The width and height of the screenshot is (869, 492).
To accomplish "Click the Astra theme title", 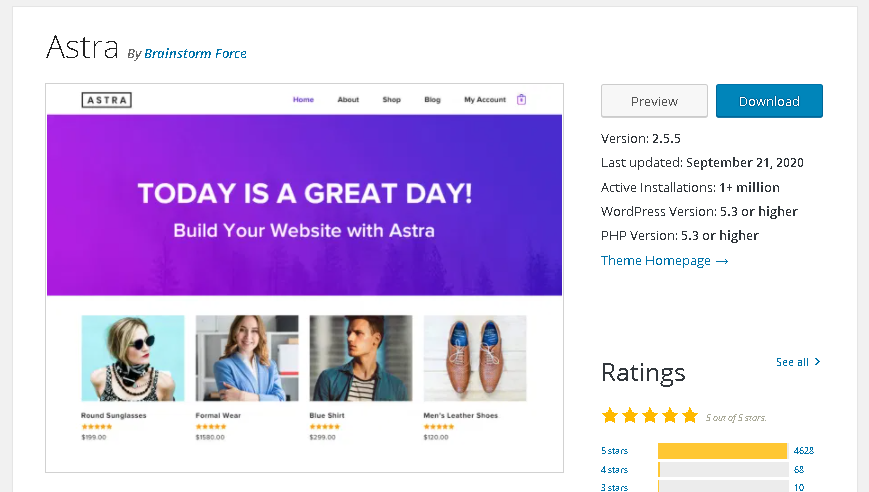I will point(82,48).
